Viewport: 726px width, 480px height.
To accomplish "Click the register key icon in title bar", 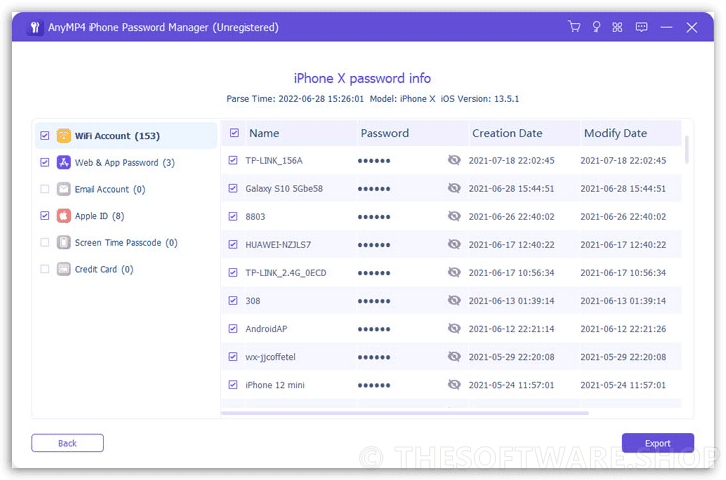I will (596, 27).
